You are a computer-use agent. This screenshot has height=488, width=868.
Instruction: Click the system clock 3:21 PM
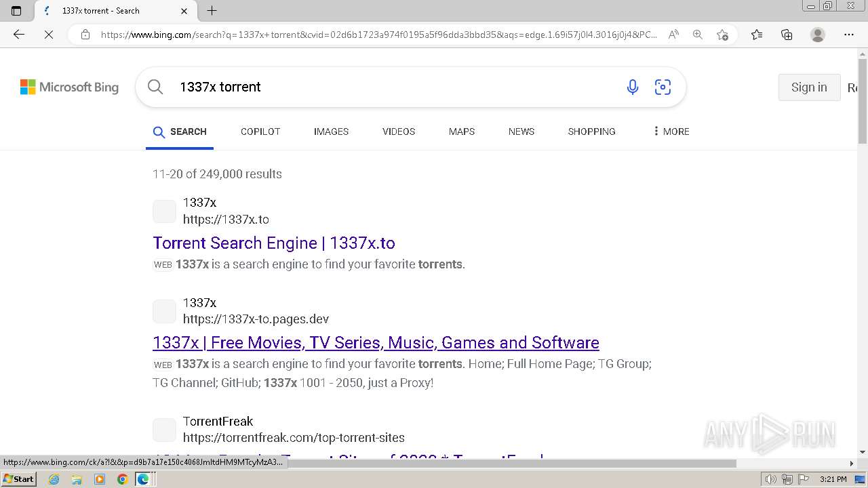point(833,479)
